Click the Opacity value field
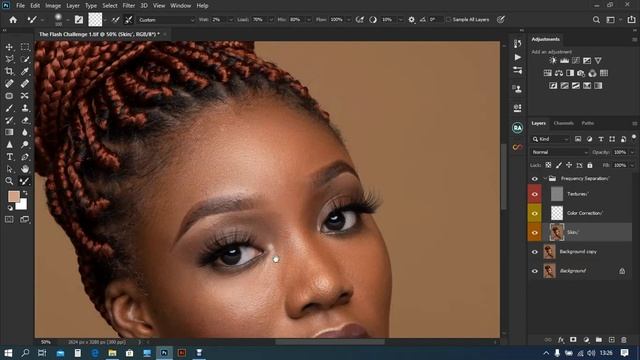640x360 pixels. (x=620, y=152)
